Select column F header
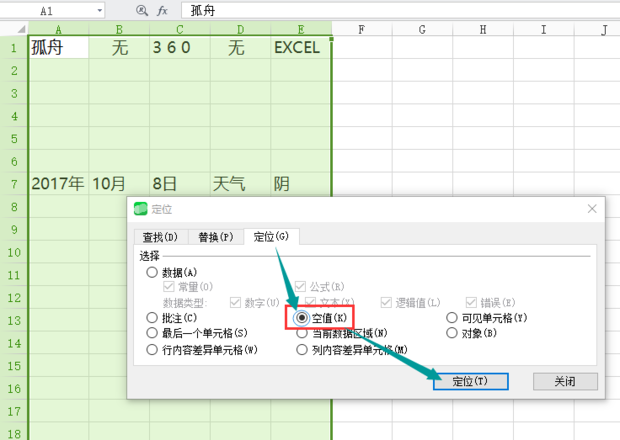 (360, 30)
